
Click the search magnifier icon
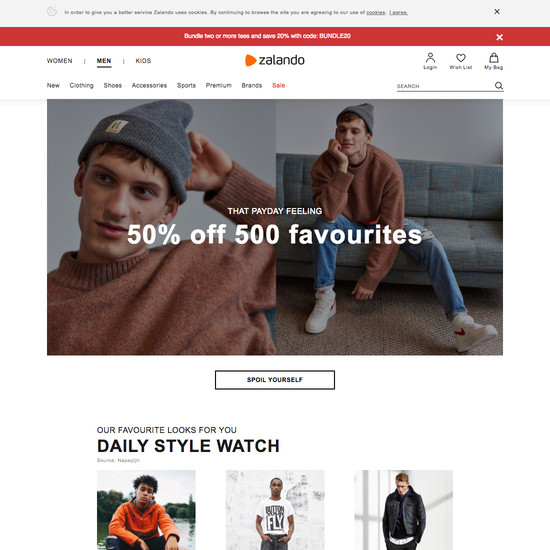(x=499, y=86)
